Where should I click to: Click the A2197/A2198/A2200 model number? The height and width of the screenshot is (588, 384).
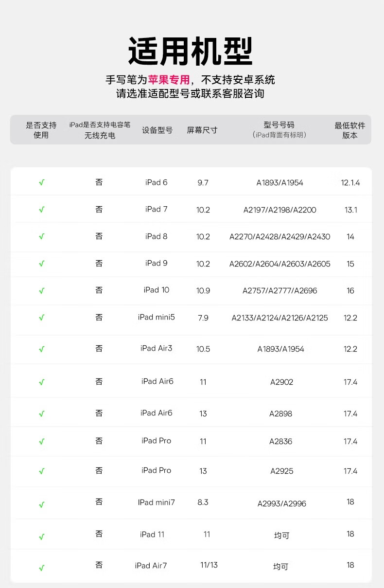[280, 210]
